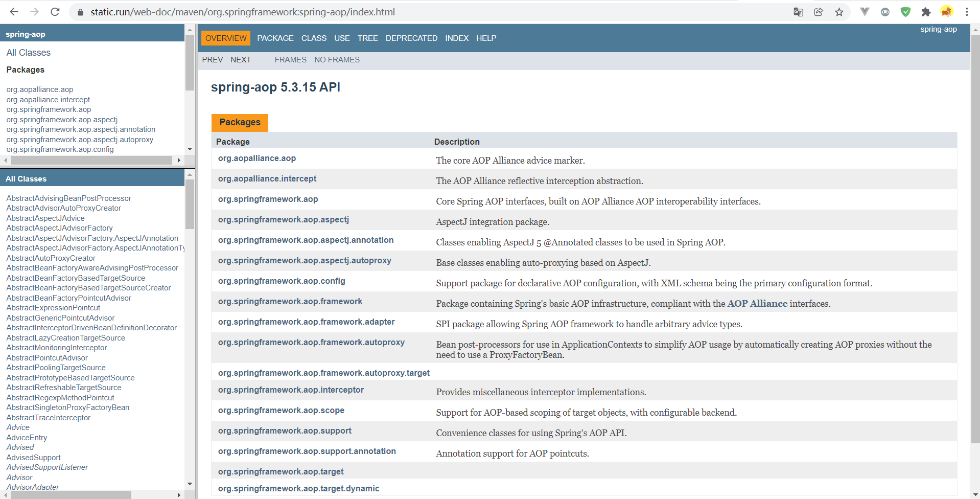Open org.springframework.aop.framework.adapter package
Viewport: 980px width, 499px height.
coord(307,322)
